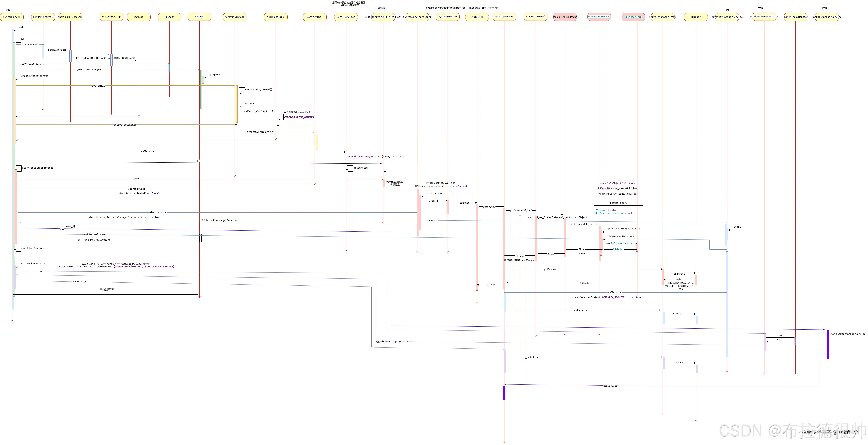Select the pink BpBinder.cpp node
Image resolution: width=868 pixels, height=445 pixels.
pyautogui.click(x=633, y=17)
